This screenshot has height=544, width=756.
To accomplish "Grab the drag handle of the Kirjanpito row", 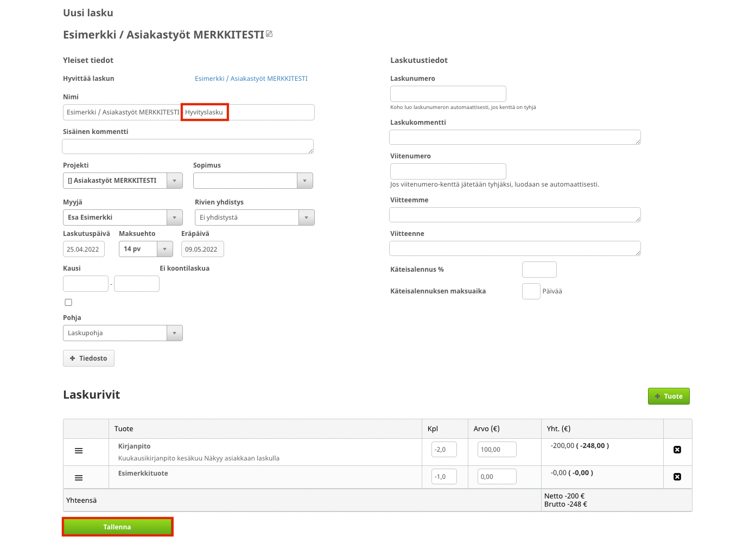I will point(79,451).
